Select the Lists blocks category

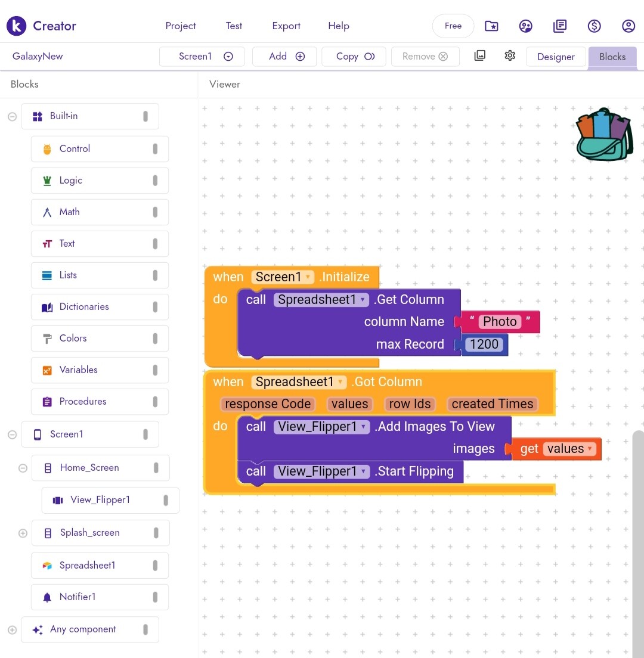[x=100, y=275]
